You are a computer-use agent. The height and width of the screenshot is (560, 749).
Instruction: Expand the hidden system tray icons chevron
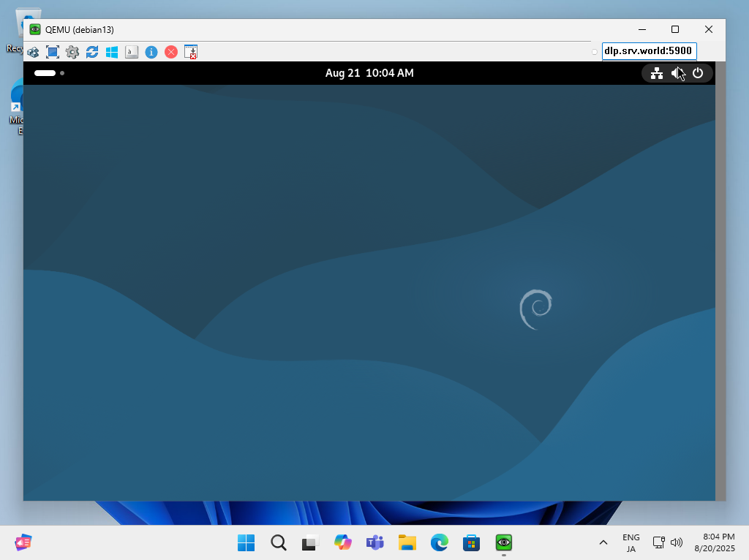tap(603, 542)
